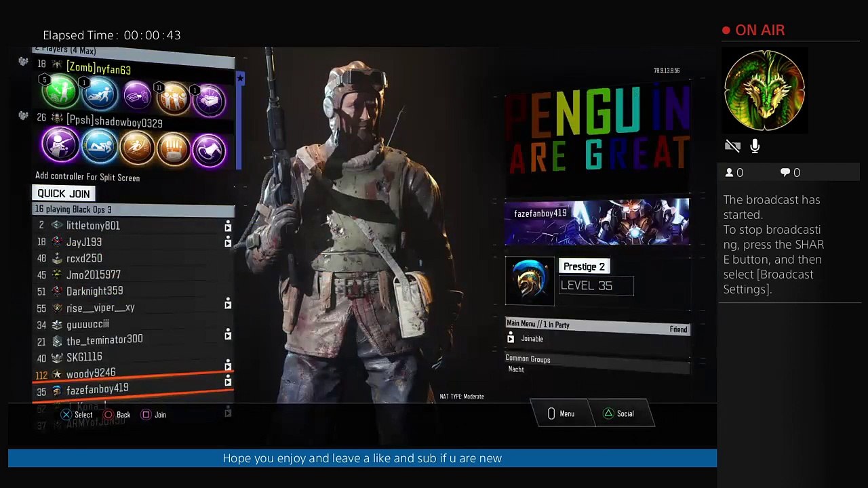Click the rank emblem next to littletony801

coord(57,225)
